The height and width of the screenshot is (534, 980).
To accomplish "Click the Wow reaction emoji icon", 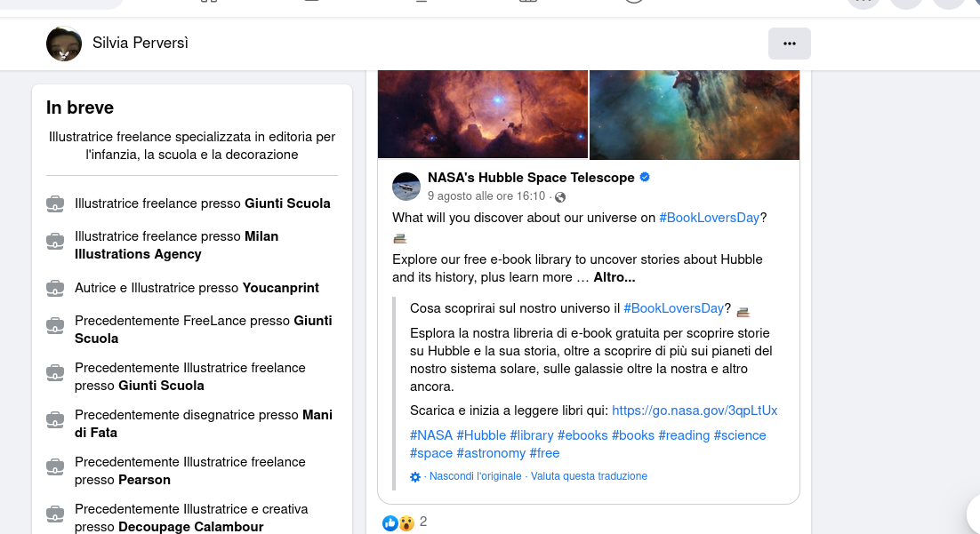I will point(406,522).
